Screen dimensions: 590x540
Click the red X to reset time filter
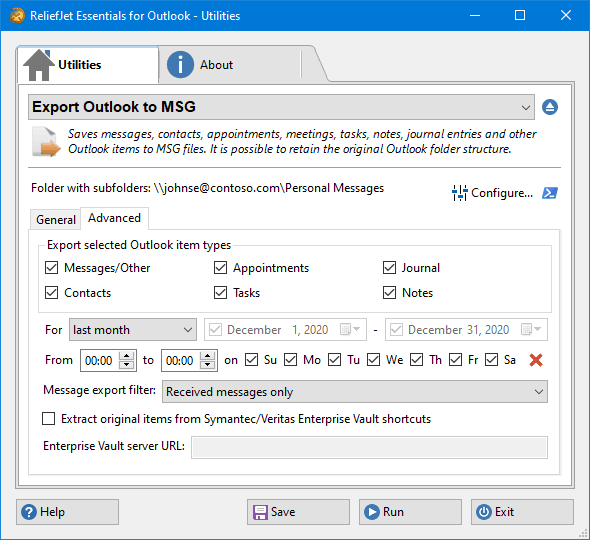coord(536,360)
